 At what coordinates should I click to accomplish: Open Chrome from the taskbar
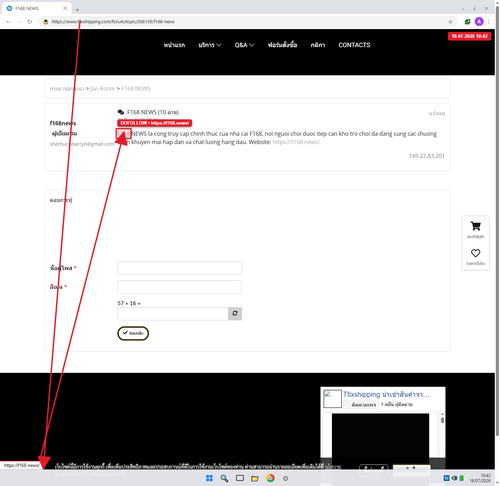coord(270,478)
